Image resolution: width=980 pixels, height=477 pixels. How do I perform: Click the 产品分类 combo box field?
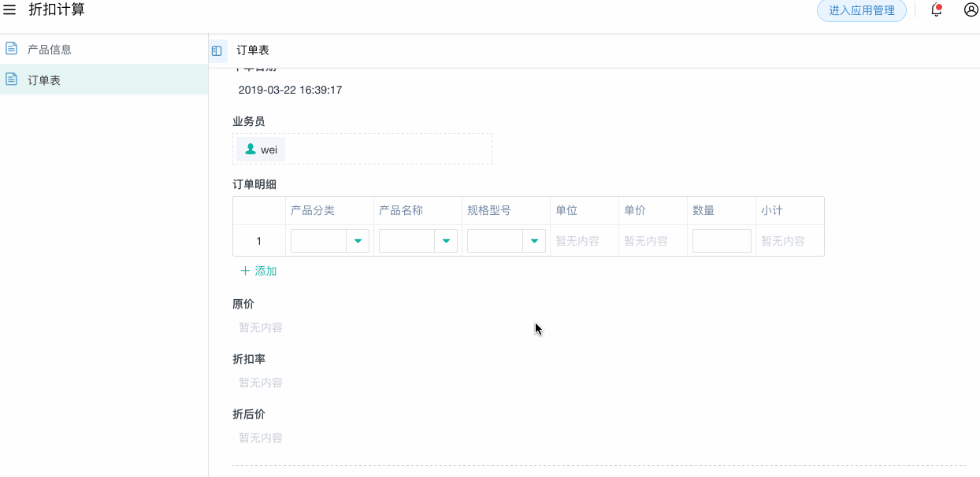pyautogui.click(x=319, y=241)
